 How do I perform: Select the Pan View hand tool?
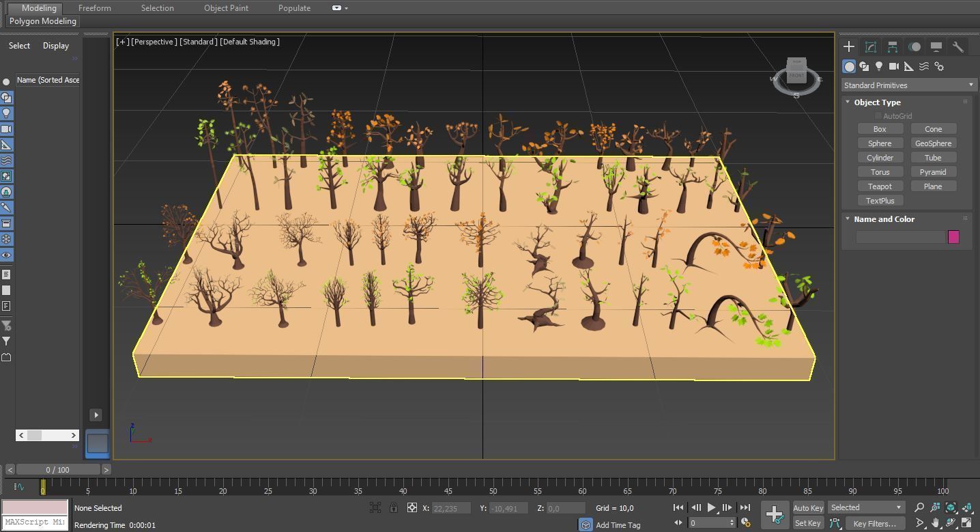click(x=936, y=523)
